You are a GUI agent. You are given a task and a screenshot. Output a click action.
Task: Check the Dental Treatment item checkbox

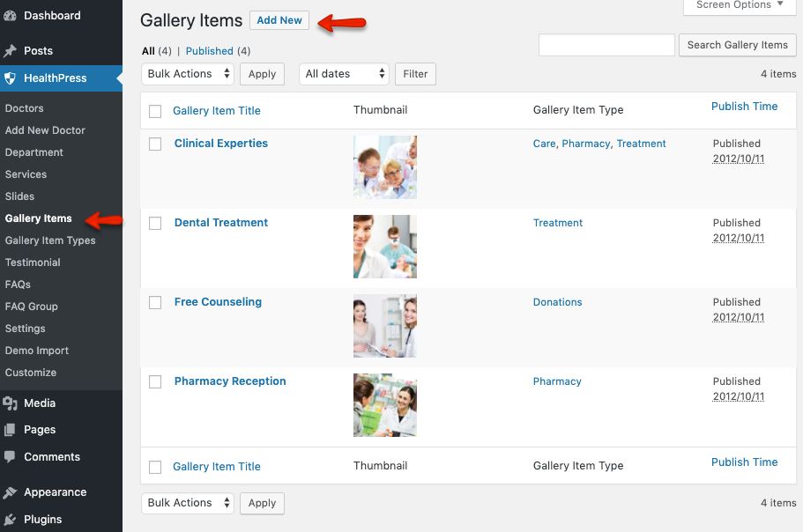click(155, 224)
